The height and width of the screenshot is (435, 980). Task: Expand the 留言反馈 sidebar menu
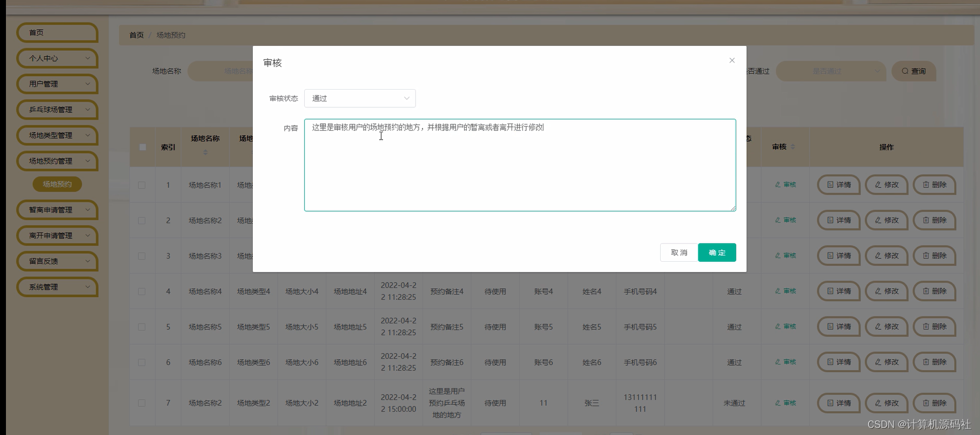click(57, 261)
